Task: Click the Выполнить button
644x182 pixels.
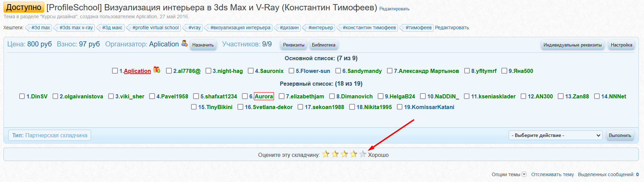Action: pos(620,135)
